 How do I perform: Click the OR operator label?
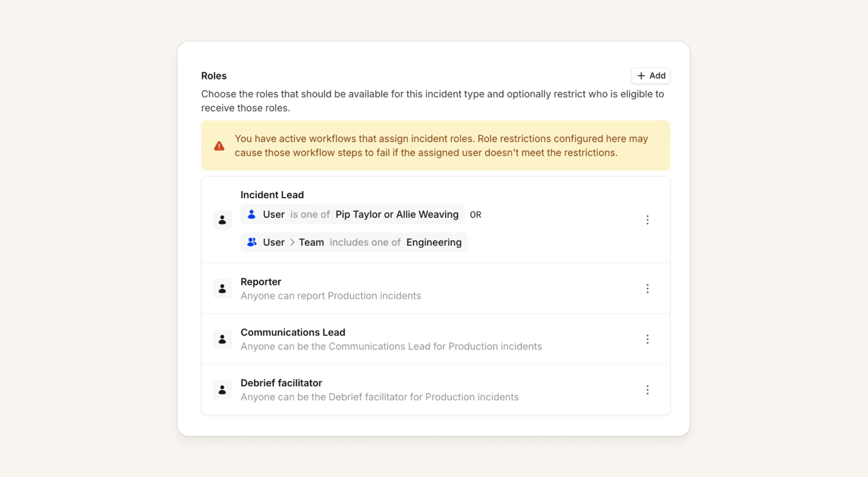[476, 215]
